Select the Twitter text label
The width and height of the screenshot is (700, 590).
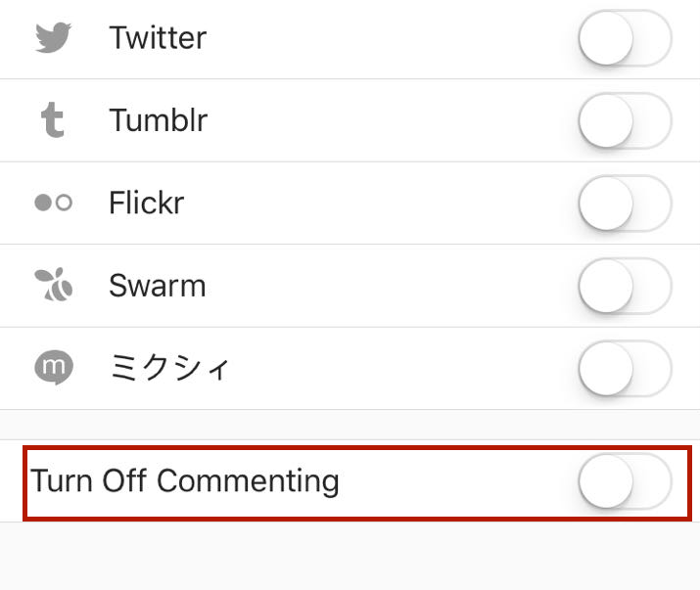click(x=158, y=38)
